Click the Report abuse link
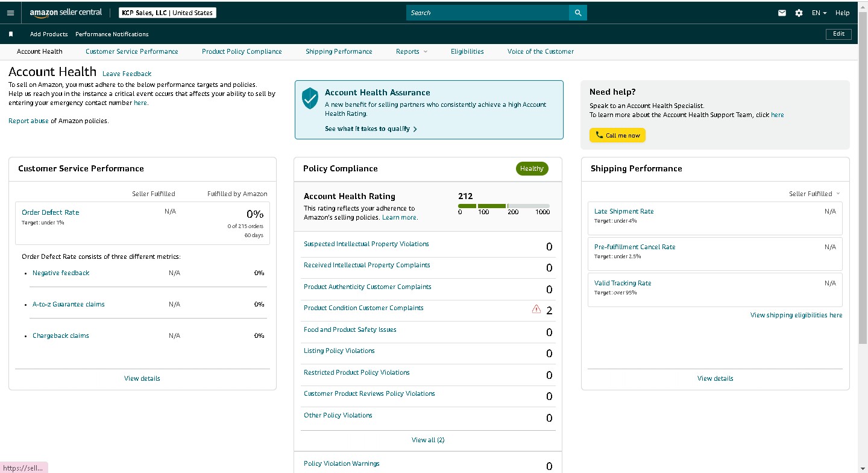868x473 pixels. pyautogui.click(x=28, y=121)
